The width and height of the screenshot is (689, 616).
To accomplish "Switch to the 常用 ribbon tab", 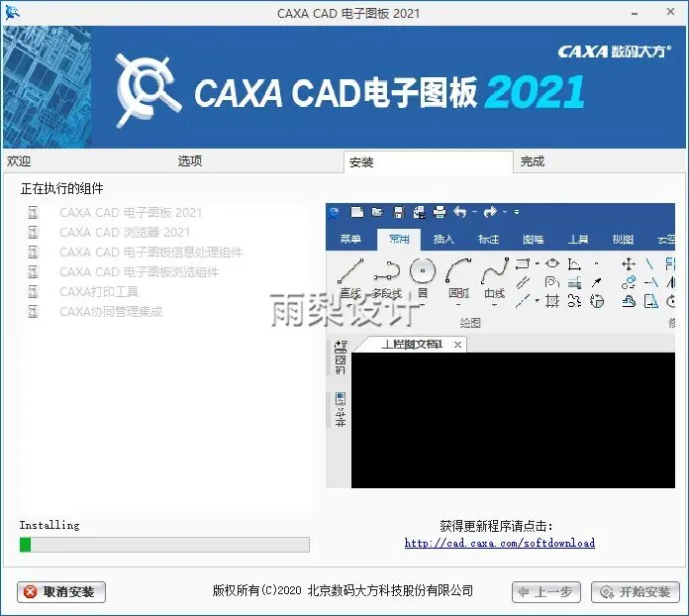I will [399, 240].
